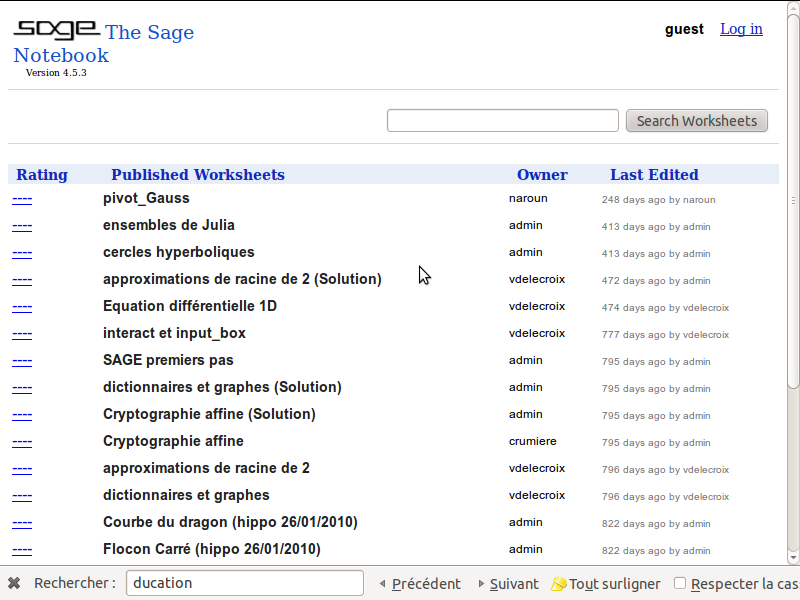This screenshot has width=800, height=600.
Task: Click the Précédent arrow in find bar
Action: 382,584
